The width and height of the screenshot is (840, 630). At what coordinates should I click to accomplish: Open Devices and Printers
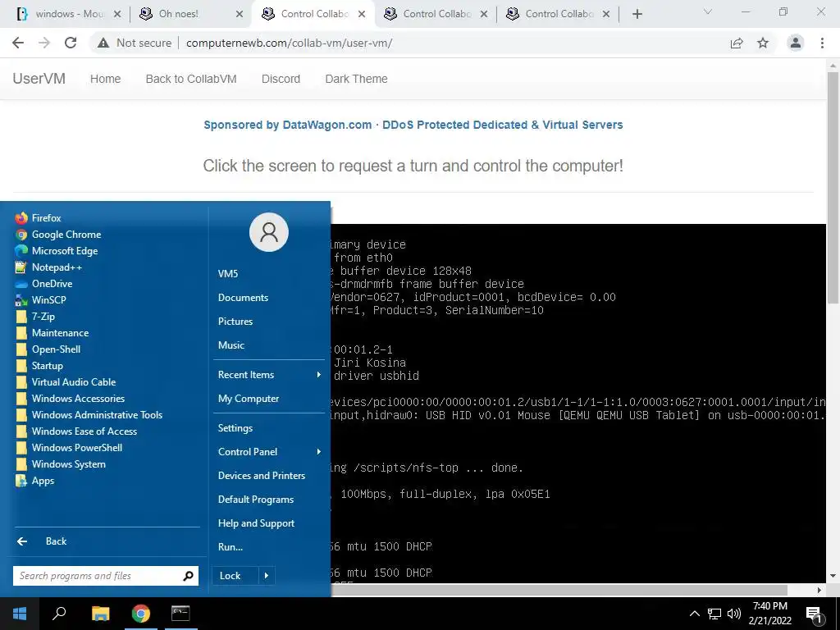262,476
